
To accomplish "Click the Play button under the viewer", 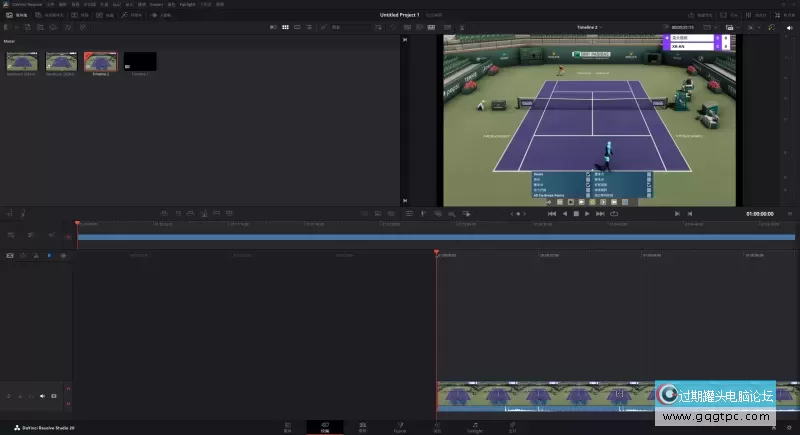I will (587, 214).
